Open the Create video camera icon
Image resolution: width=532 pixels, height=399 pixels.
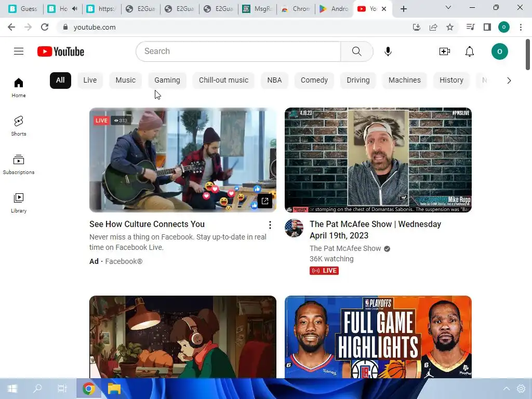tap(445, 51)
